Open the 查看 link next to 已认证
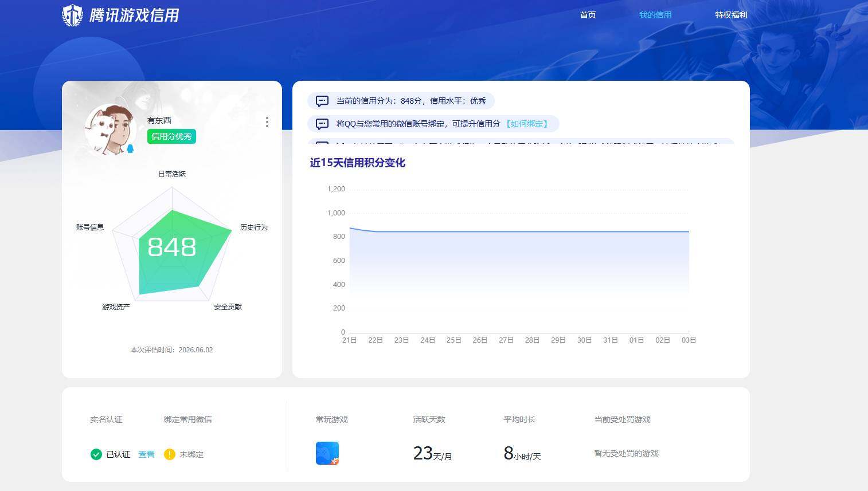 point(146,454)
